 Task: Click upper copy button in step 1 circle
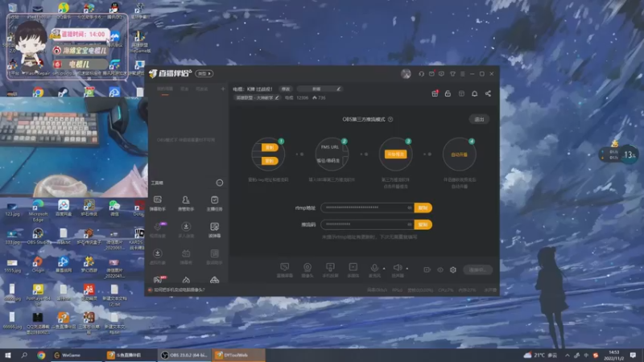click(270, 147)
